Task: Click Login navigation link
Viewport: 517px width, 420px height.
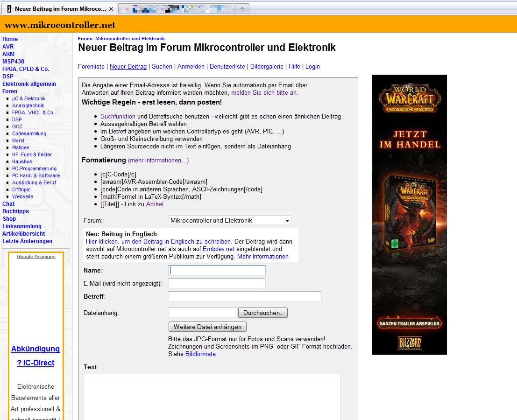Action: click(x=312, y=67)
